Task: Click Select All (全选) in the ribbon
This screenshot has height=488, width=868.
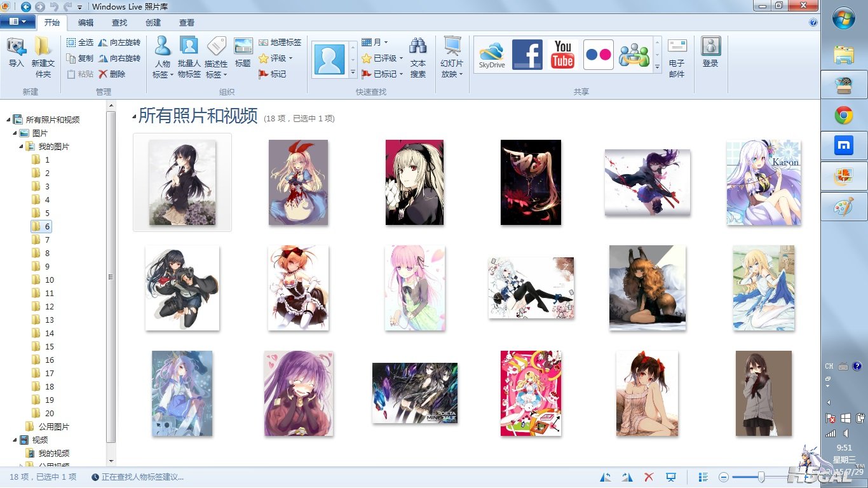Action: pos(79,43)
